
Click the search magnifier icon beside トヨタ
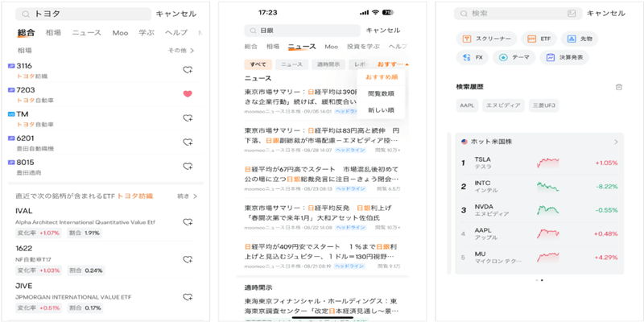(x=26, y=14)
